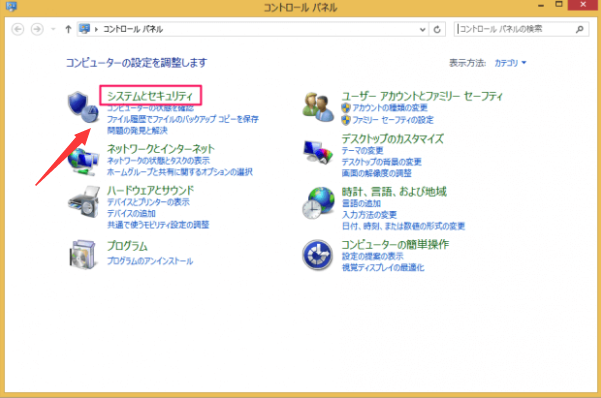Click the Control Panel icon in address bar
The height and width of the screenshot is (398, 601).
click(84, 29)
